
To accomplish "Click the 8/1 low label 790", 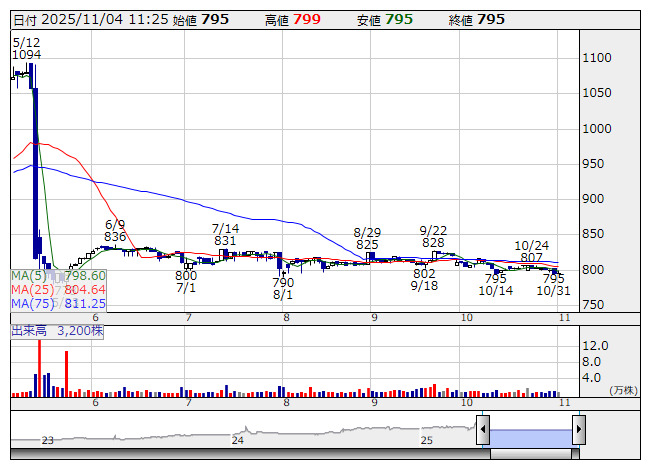I will [x=283, y=283].
